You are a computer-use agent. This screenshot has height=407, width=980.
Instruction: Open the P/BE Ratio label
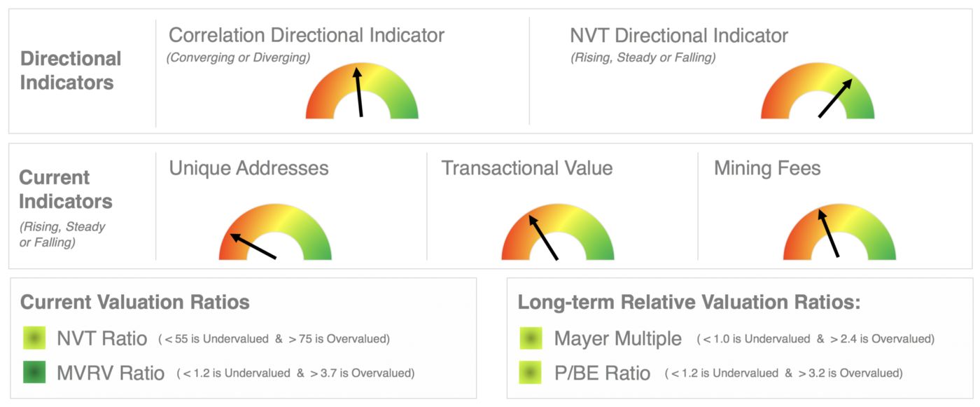pyautogui.click(x=602, y=373)
